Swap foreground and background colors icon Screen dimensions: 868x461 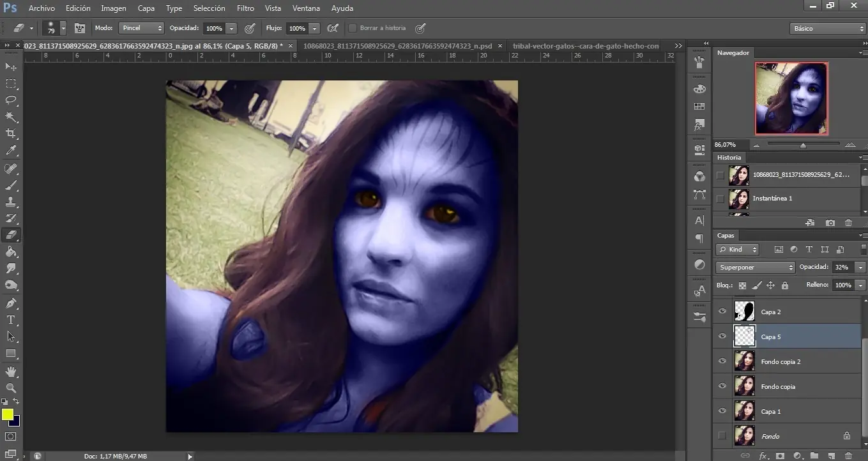click(x=16, y=402)
